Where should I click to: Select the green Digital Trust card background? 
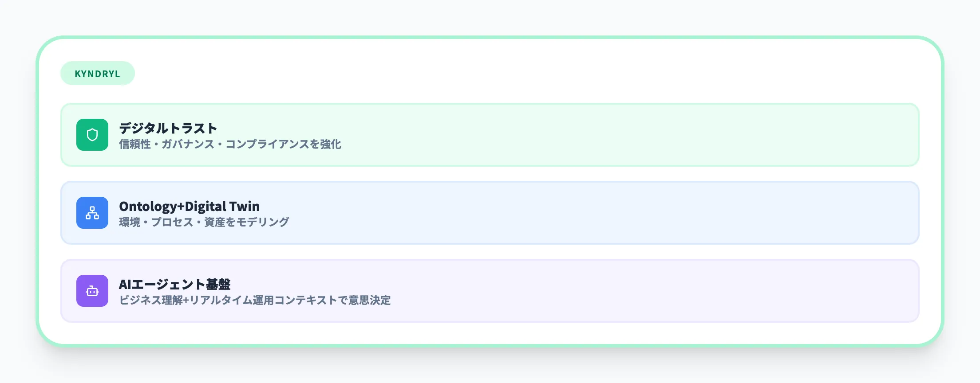[x=621, y=135]
